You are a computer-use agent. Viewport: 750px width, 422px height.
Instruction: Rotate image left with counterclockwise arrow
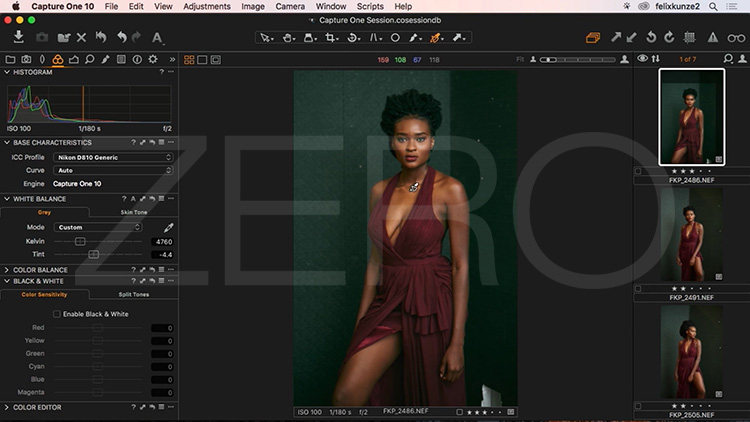(652, 38)
